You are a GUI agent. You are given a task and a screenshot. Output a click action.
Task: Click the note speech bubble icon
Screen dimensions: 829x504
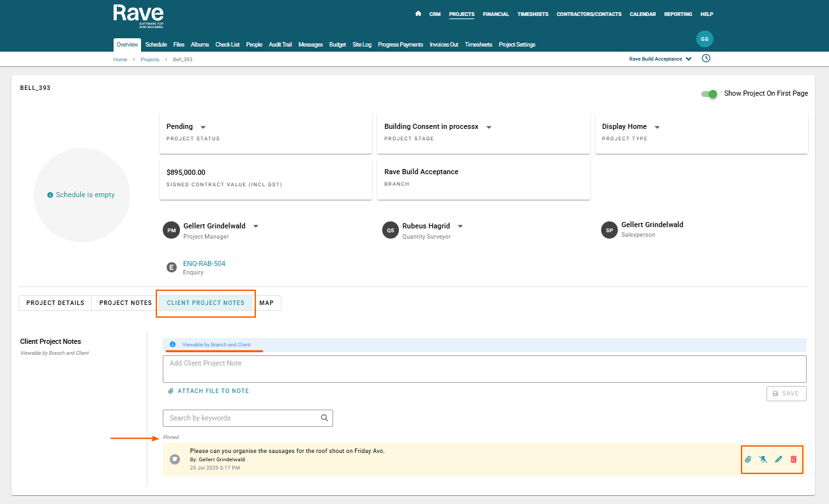(175, 459)
